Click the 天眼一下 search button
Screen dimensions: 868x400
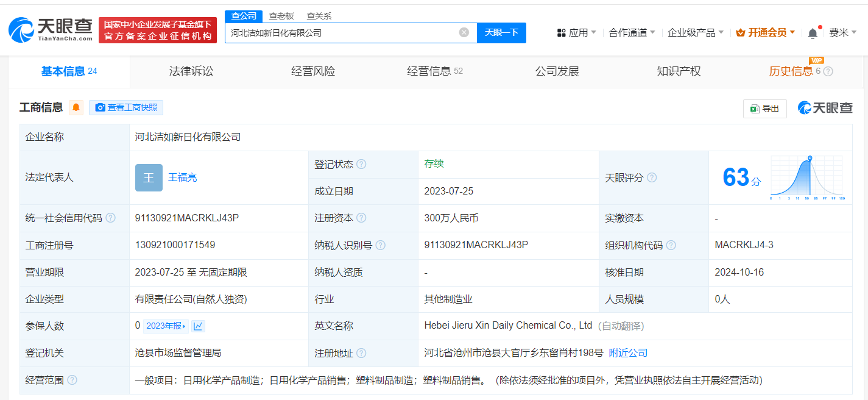(x=501, y=33)
